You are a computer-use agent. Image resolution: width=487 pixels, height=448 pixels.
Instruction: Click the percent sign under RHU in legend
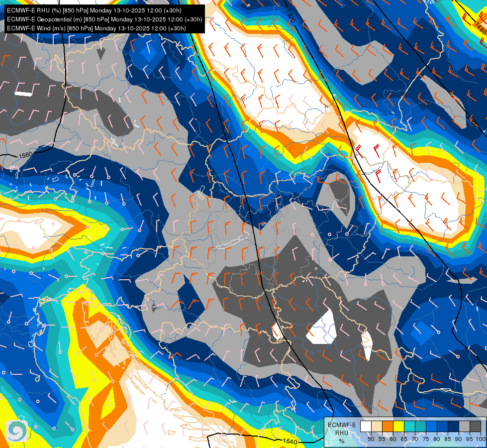342,441
